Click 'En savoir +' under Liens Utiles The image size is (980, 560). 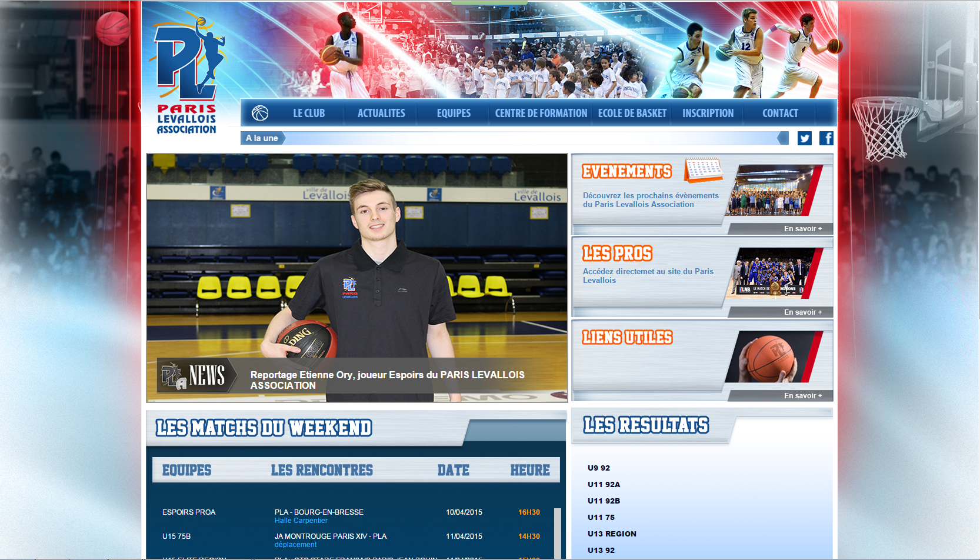[803, 396]
